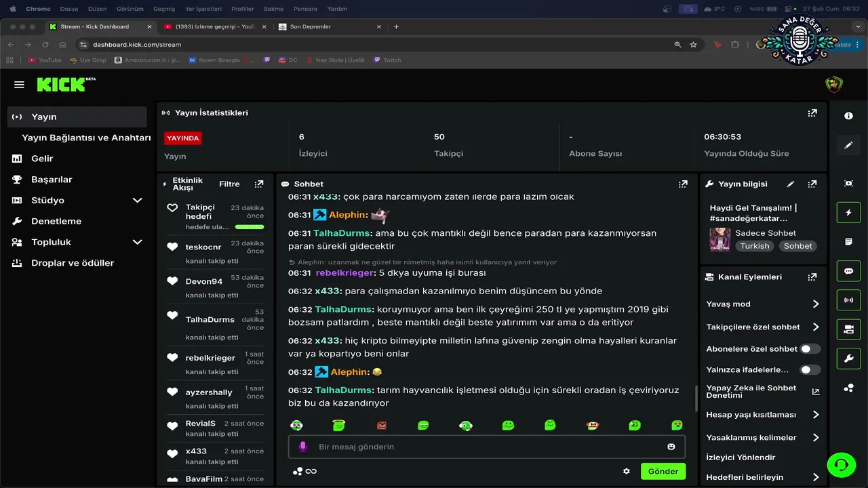Edit stream info with Yayın bilgisi pencil

pos(791,184)
